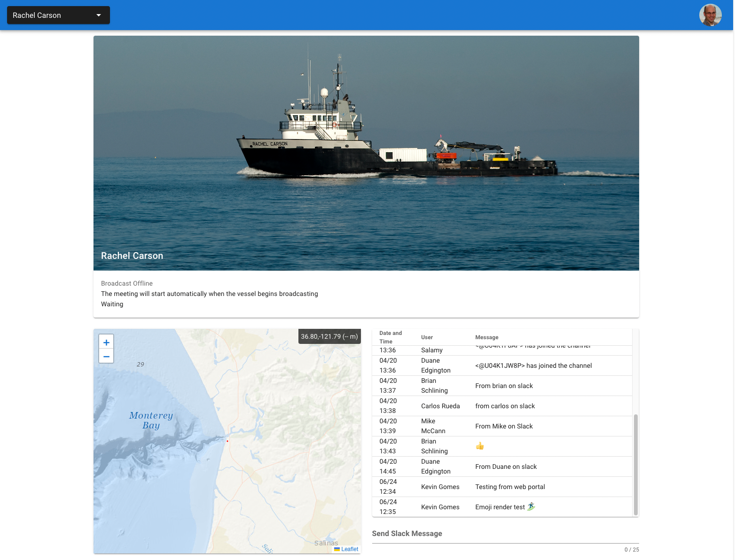
Task: Zoom in on the map
Action: tap(106, 342)
